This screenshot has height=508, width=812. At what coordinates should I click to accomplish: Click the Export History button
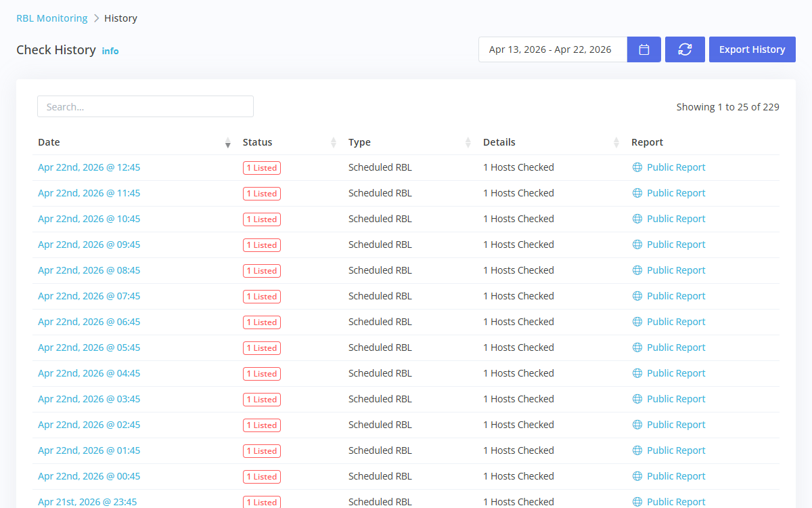pos(752,49)
